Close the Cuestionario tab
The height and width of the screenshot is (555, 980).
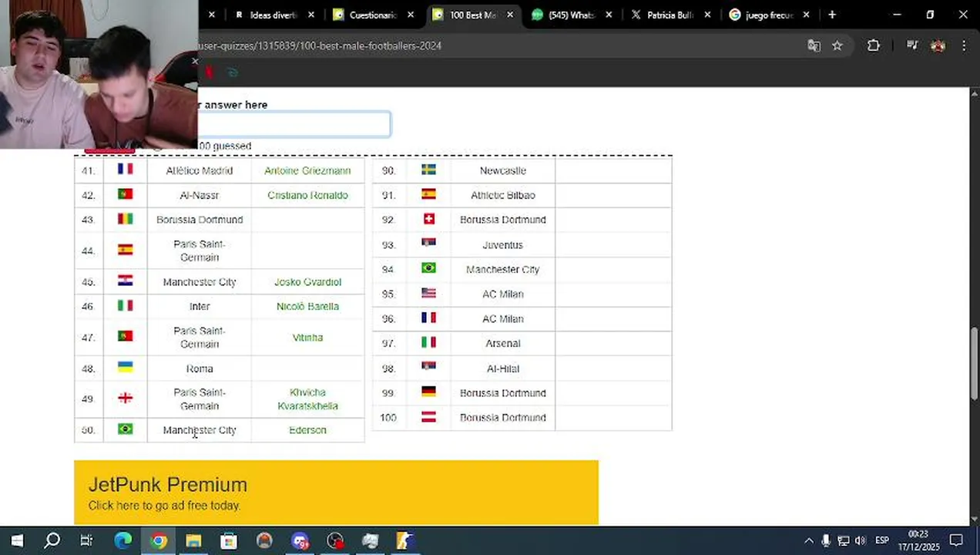[411, 15]
